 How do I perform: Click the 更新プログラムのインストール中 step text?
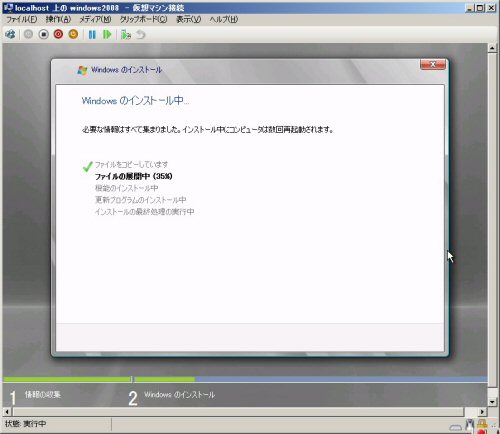pyautogui.click(x=141, y=200)
